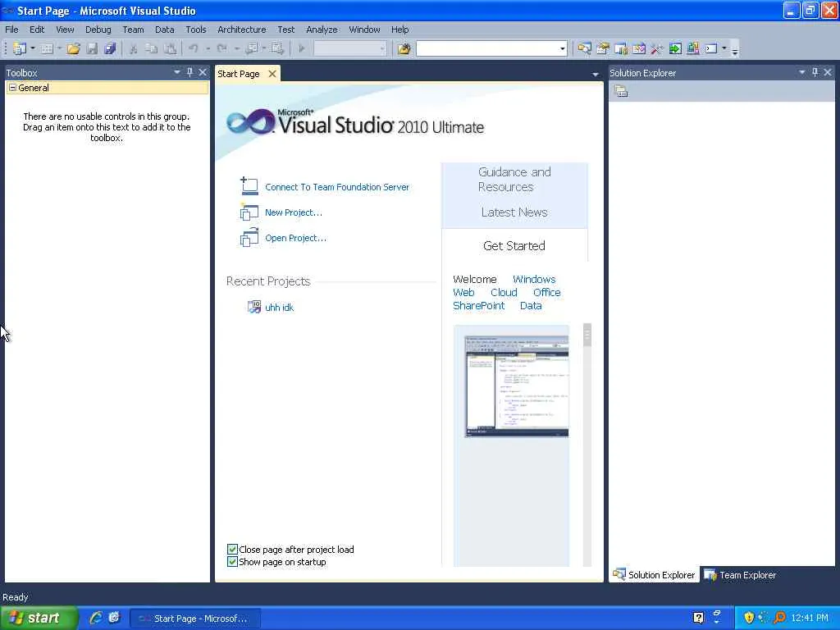840x630 pixels.
Task: Toggle auto-hide pin on Solution Explorer
Action: 815,72
